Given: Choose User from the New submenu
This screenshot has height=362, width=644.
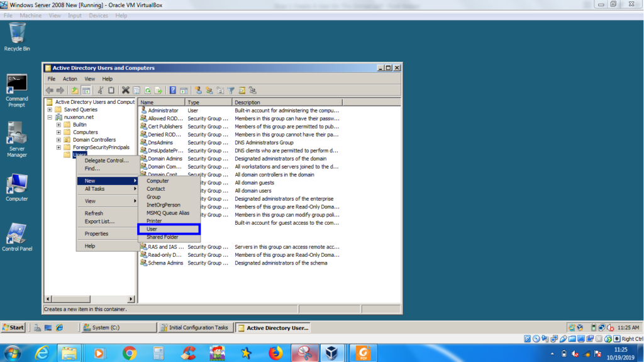Looking at the screenshot, I should point(169,229).
